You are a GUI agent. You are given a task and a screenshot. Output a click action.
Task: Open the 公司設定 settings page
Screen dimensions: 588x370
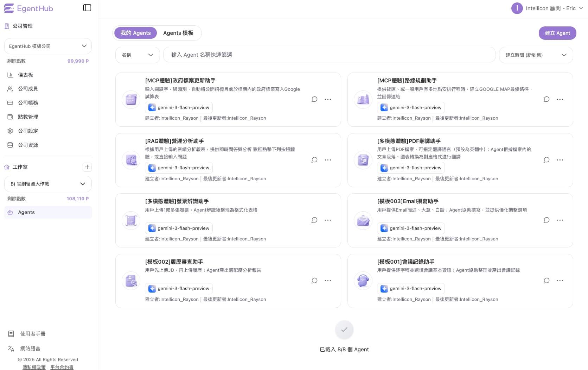click(x=28, y=131)
